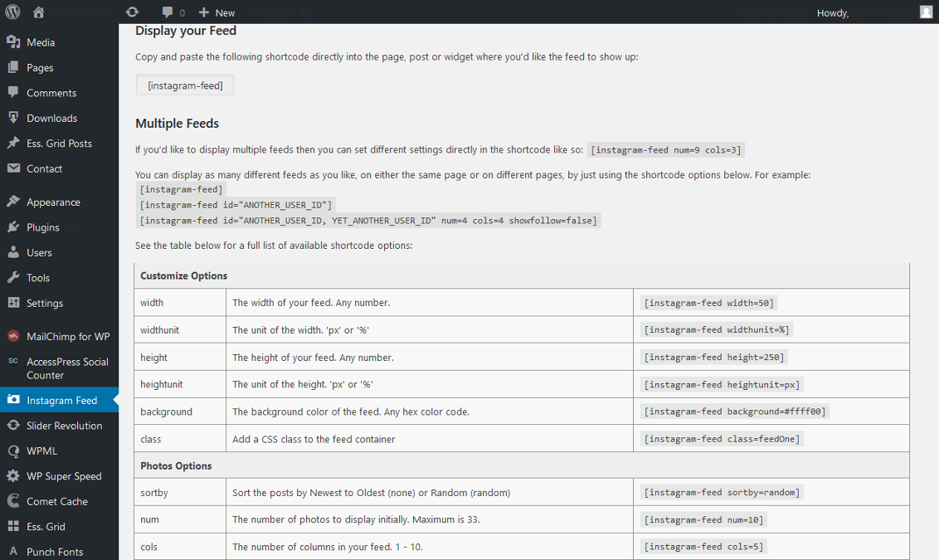
Task: Open the comments bubble icon in toolbar
Action: tap(168, 12)
